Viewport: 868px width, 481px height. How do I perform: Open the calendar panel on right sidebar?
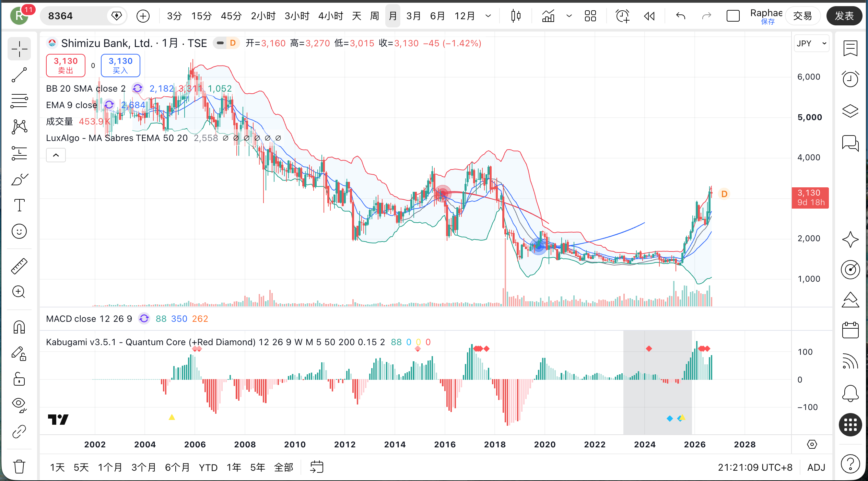pyautogui.click(x=850, y=330)
